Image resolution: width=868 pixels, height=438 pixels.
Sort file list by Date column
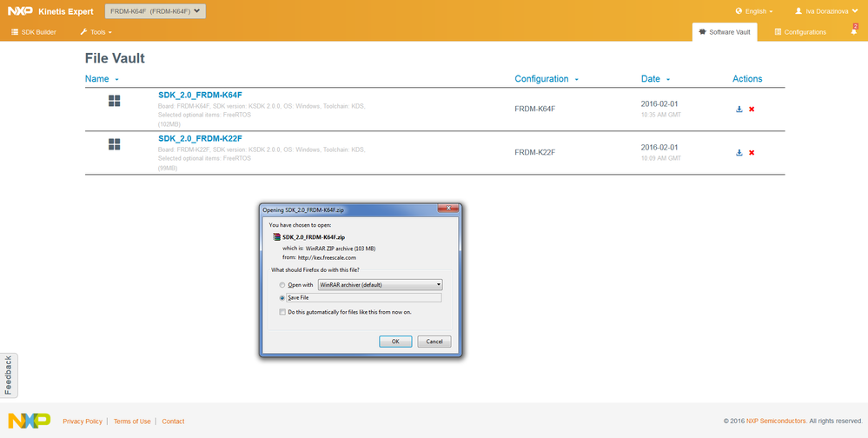pyautogui.click(x=655, y=79)
